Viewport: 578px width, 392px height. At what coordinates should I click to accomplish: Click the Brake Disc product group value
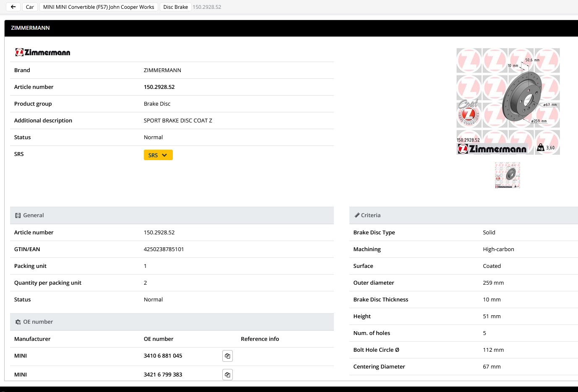click(x=157, y=104)
